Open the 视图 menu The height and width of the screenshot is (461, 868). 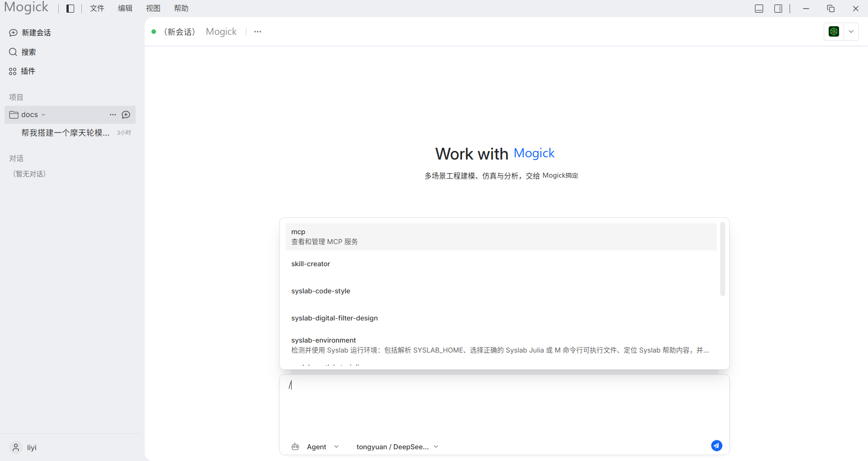point(153,9)
